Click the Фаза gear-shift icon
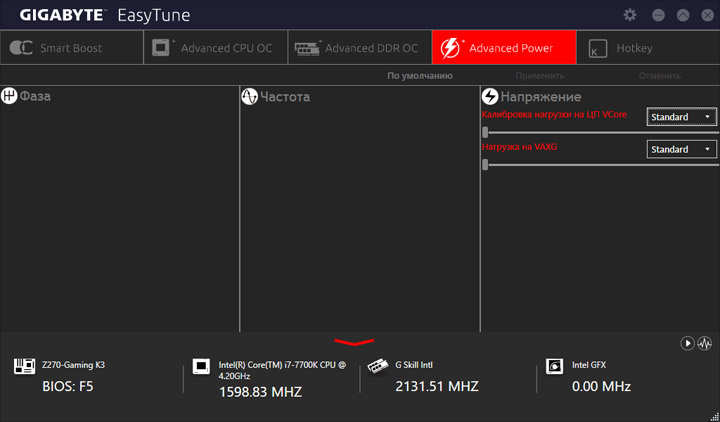The image size is (720, 422). 9,96
